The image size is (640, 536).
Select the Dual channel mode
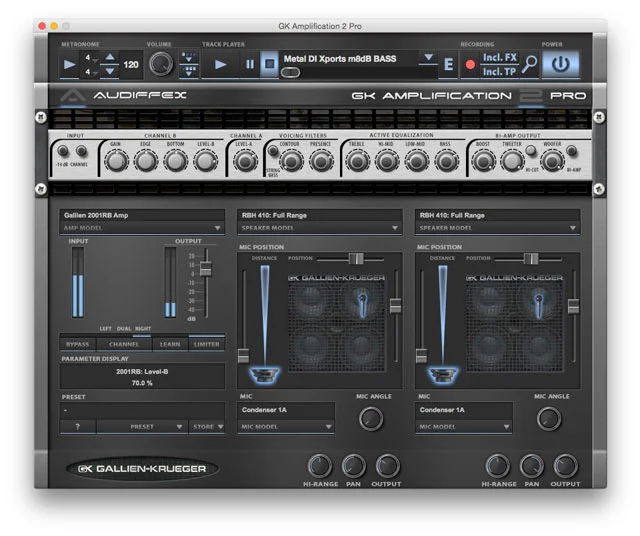[x=124, y=329]
